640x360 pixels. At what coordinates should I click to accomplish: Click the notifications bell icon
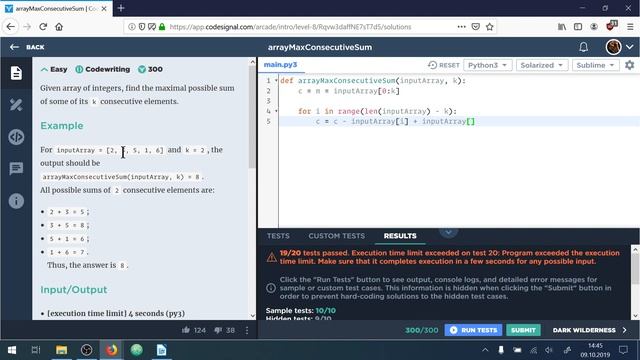point(583,47)
